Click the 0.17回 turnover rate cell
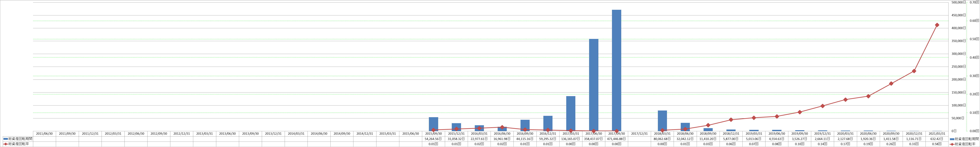The width and height of the screenshot is (980, 147). coord(845,144)
